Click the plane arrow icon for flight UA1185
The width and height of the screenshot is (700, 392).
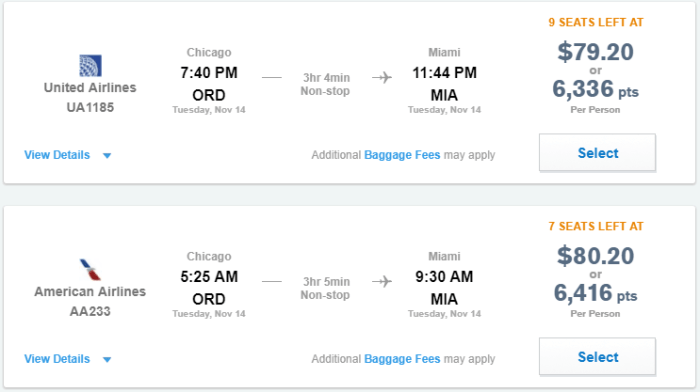[x=382, y=77]
